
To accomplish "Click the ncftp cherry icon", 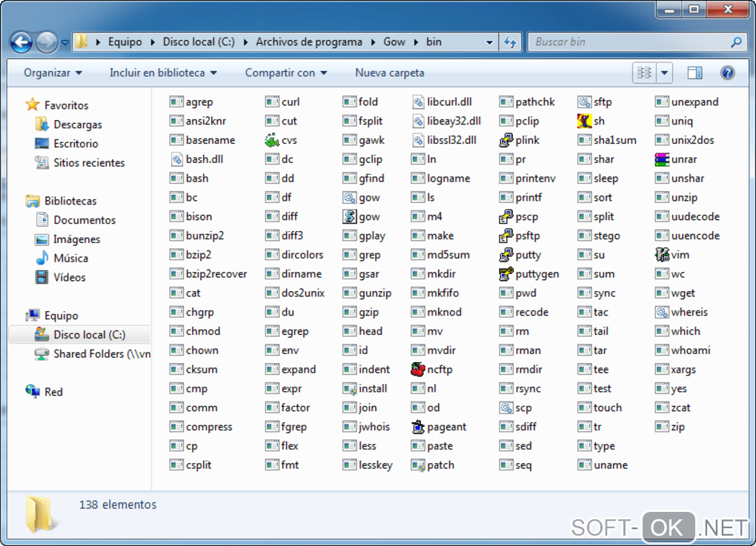I will (418, 370).
